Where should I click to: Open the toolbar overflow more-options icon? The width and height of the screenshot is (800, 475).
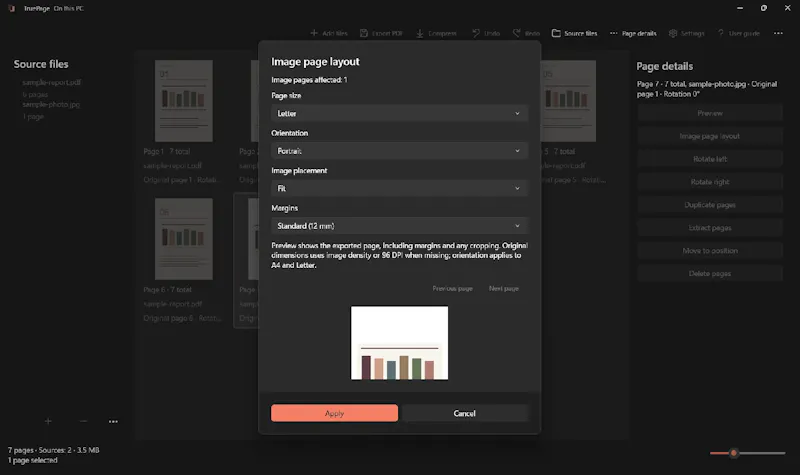point(778,33)
